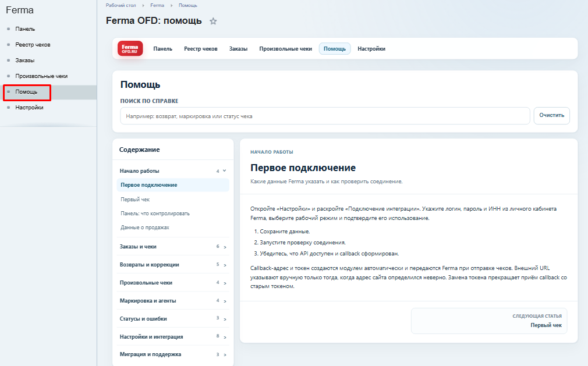
Task: Click the ПОИСК ПО СПРАВКЕ label
Action: click(149, 101)
